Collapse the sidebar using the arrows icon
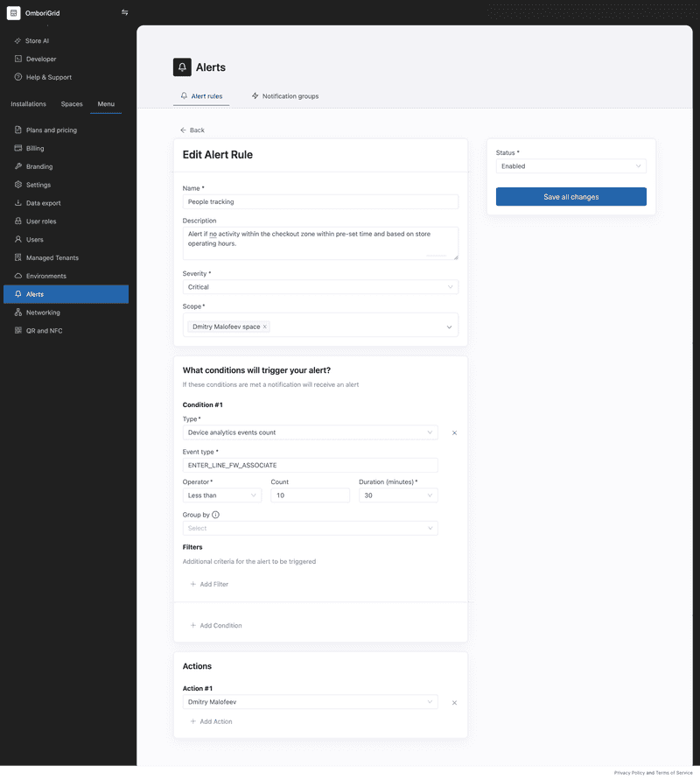 point(125,12)
